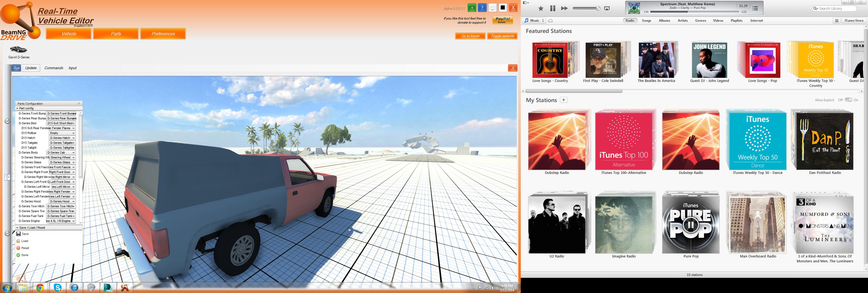868x293 pixels.
Task: Click the PayPal Donate button
Action: pos(503,20)
